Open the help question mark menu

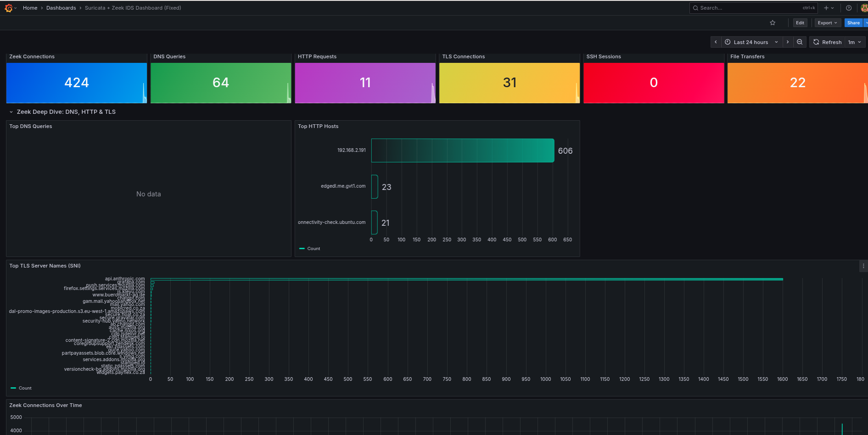pos(849,8)
